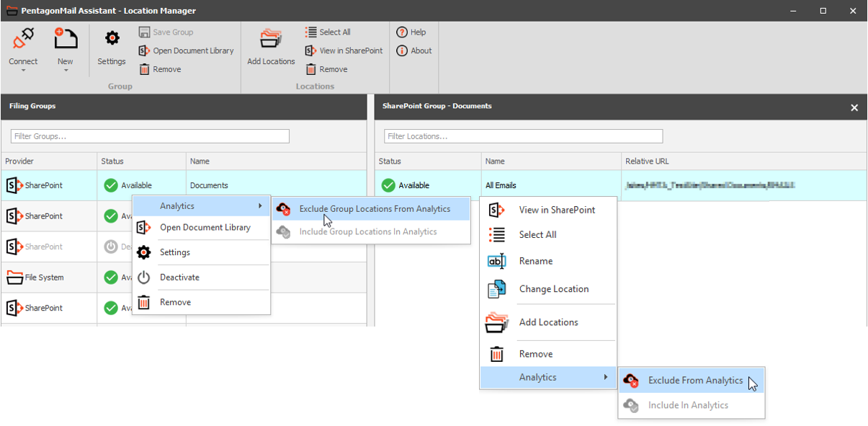
Task: Open group Settings gear in ribbon
Action: pyautogui.click(x=112, y=39)
